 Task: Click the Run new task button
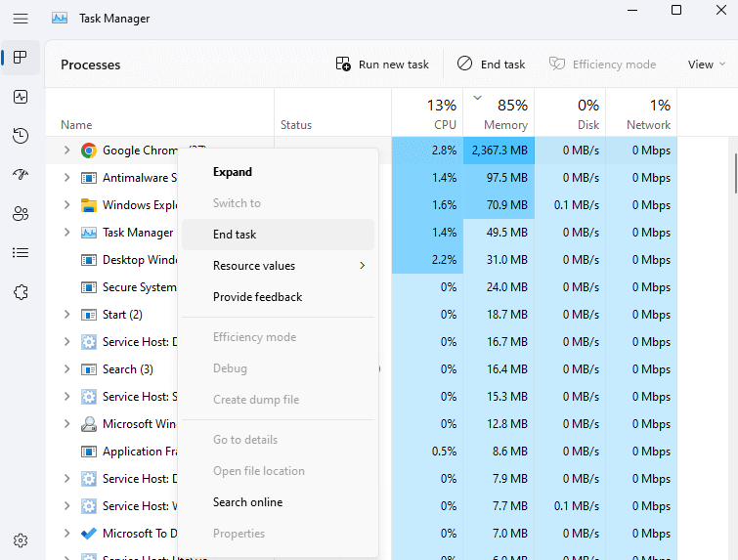[382, 65]
